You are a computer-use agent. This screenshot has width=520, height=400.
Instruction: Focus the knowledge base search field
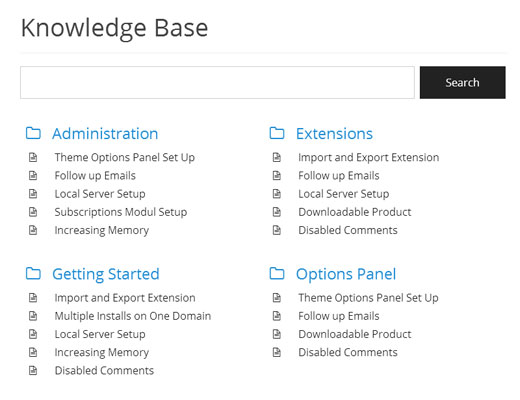(x=217, y=82)
